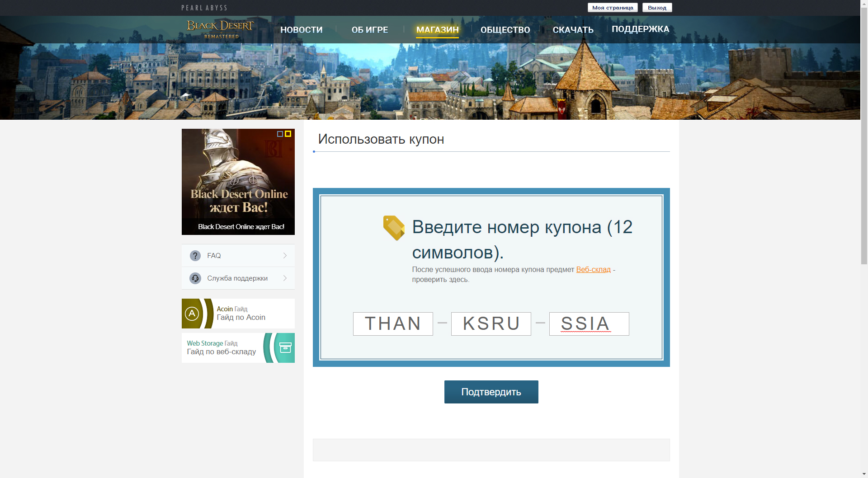Click the FAQ question mark icon
The image size is (868, 478).
pyautogui.click(x=195, y=256)
